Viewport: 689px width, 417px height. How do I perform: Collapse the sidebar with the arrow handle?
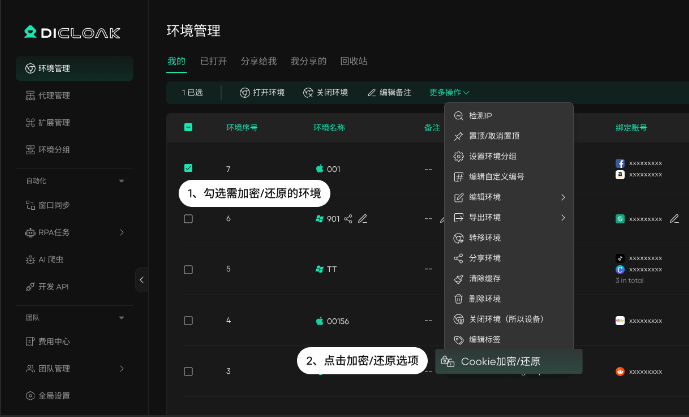click(x=141, y=281)
